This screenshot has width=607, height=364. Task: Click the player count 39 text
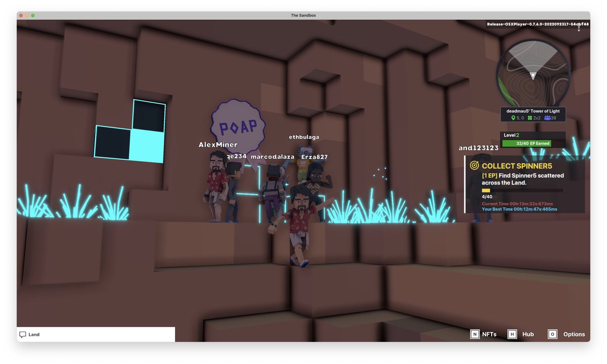coord(553,118)
